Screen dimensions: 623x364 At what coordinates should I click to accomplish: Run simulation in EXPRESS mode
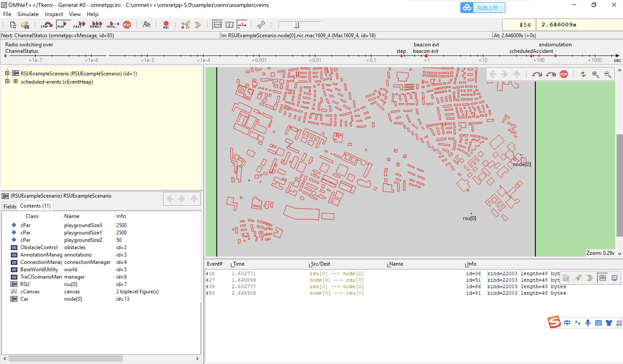(96, 25)
